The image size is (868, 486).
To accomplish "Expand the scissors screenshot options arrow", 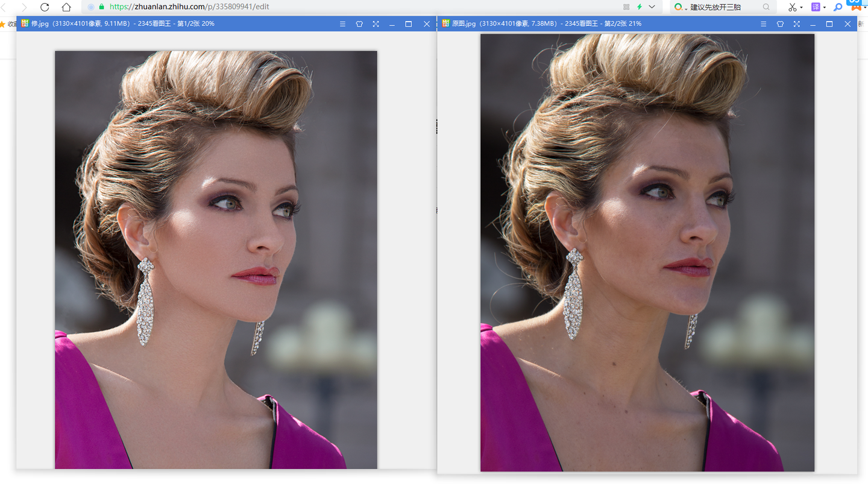I will [x=801, y=8].
